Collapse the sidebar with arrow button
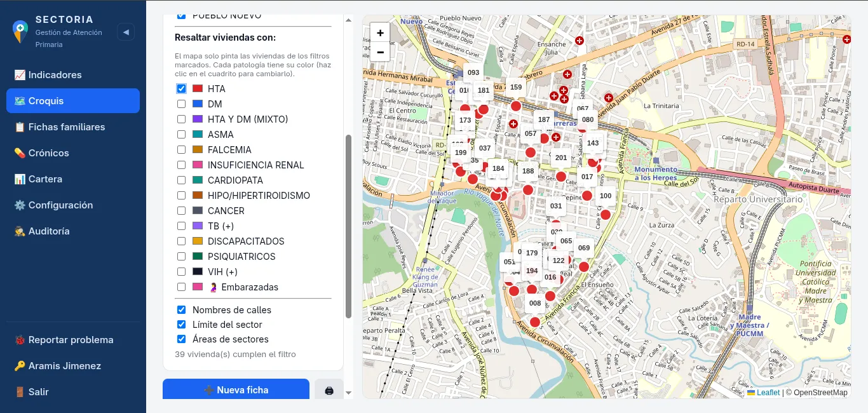The width and height of the screenshot is (868, 413). point(126,32)
